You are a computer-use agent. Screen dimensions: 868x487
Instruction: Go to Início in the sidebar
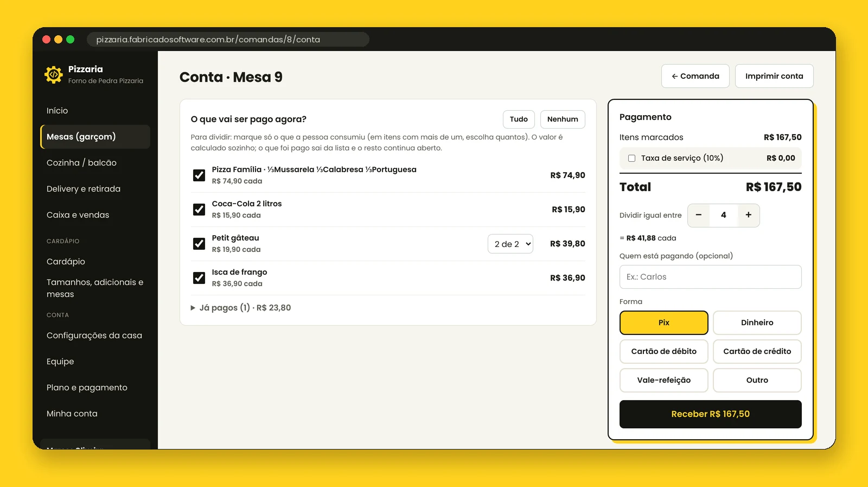(95, 111)
